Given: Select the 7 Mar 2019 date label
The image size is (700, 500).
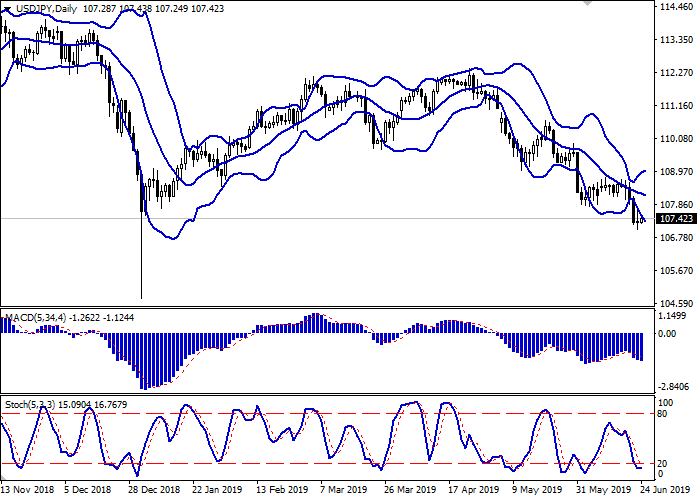Looking at the screenshot, I should (342, 492).
